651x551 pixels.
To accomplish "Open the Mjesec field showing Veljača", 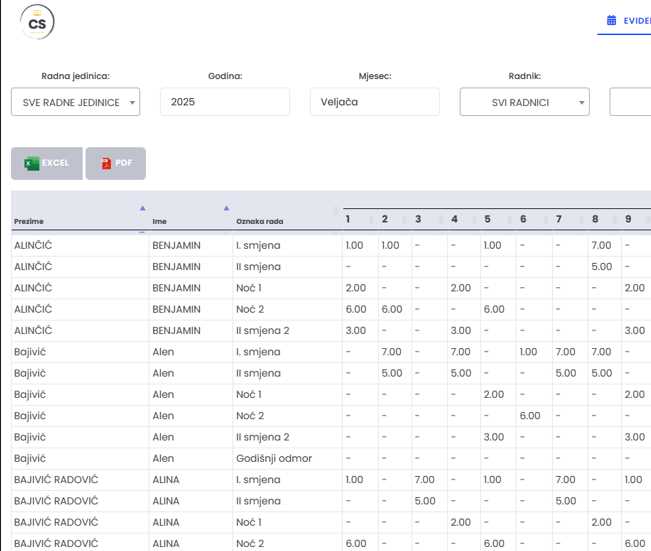I will tap(374, 102).
